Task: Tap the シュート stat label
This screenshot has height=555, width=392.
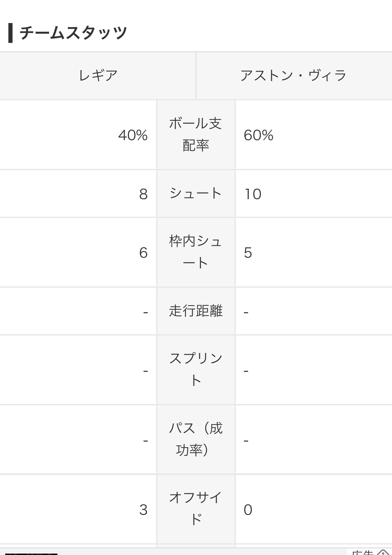Action: click(195, 193)
